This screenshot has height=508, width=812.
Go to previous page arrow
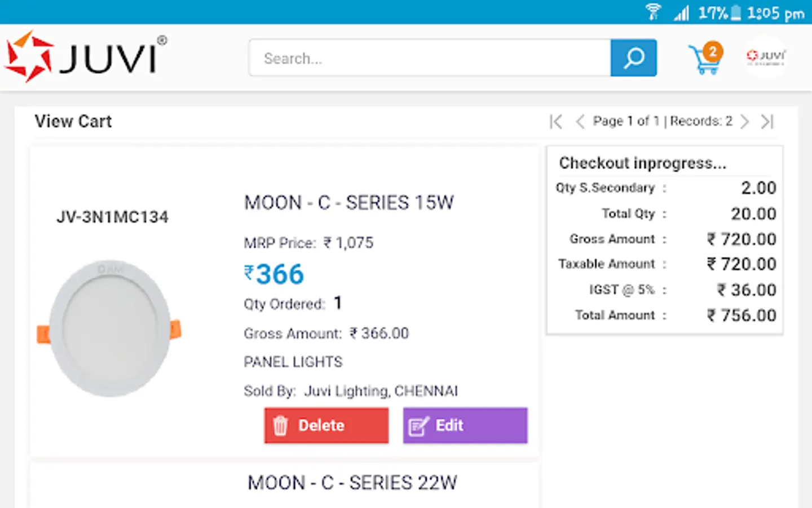[x=580, y=121]
